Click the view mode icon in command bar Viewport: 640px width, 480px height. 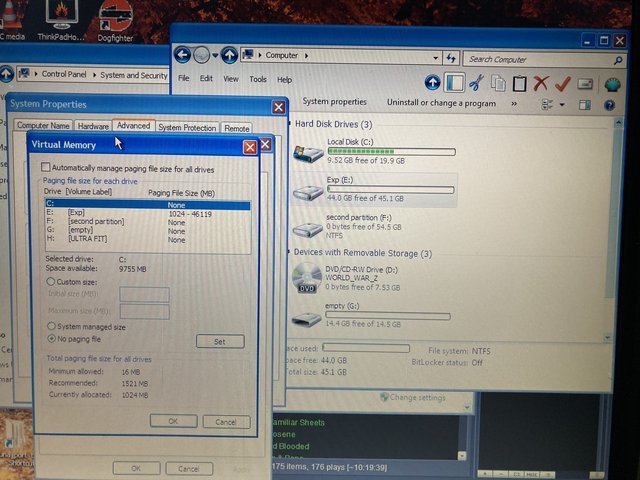[x=547, y=104]
